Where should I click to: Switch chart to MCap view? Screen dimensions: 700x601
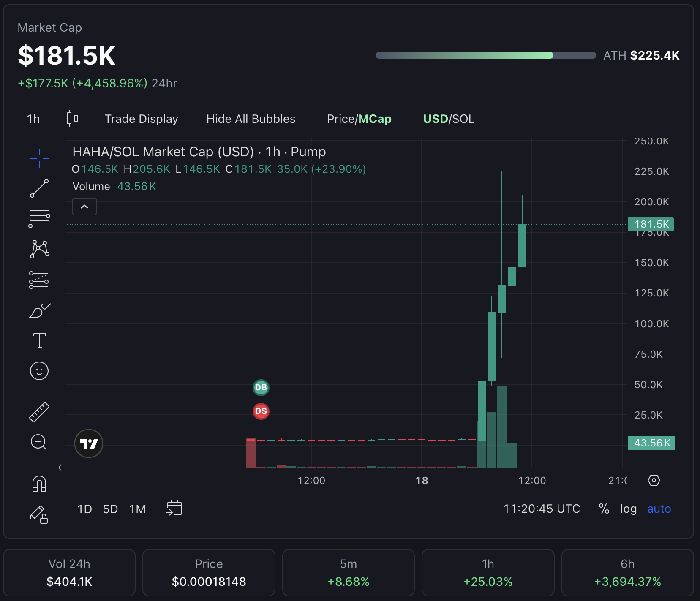[x=375, y=119]
